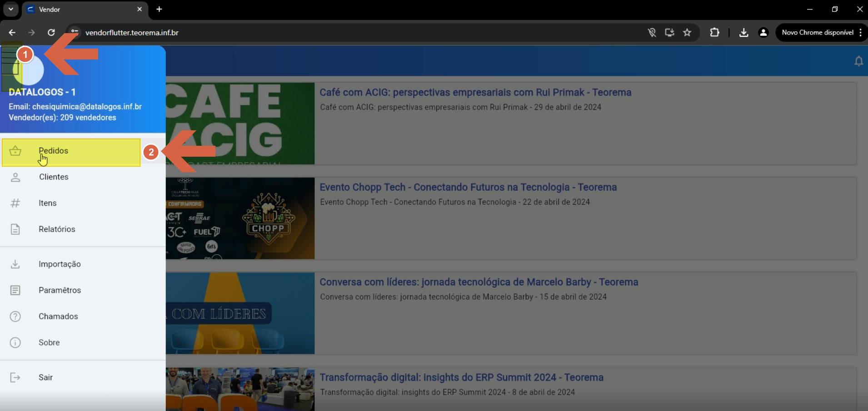The height and width of the screenshot is (411, 868).
Task: Open the browser extensions puzzle icon
Action: 714,33
